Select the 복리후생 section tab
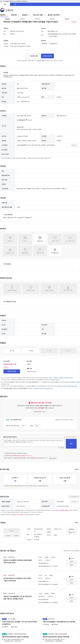80x644 pixels. point(52,19)
